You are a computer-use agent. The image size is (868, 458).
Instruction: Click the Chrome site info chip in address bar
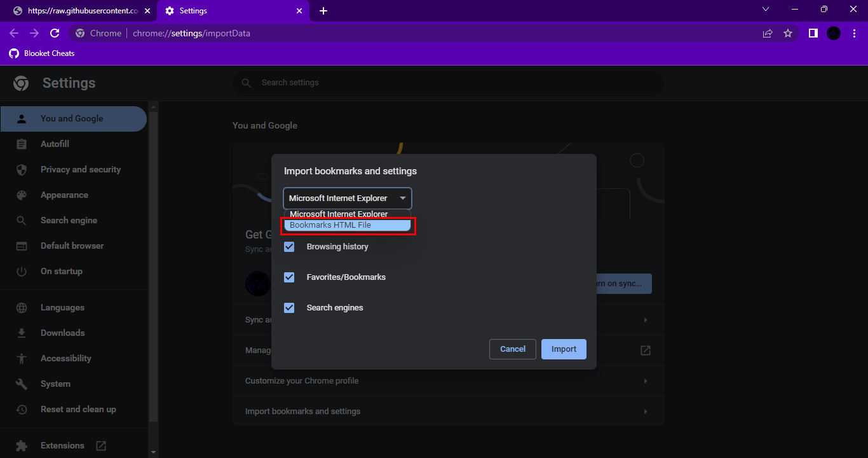[x=98, y=33]
